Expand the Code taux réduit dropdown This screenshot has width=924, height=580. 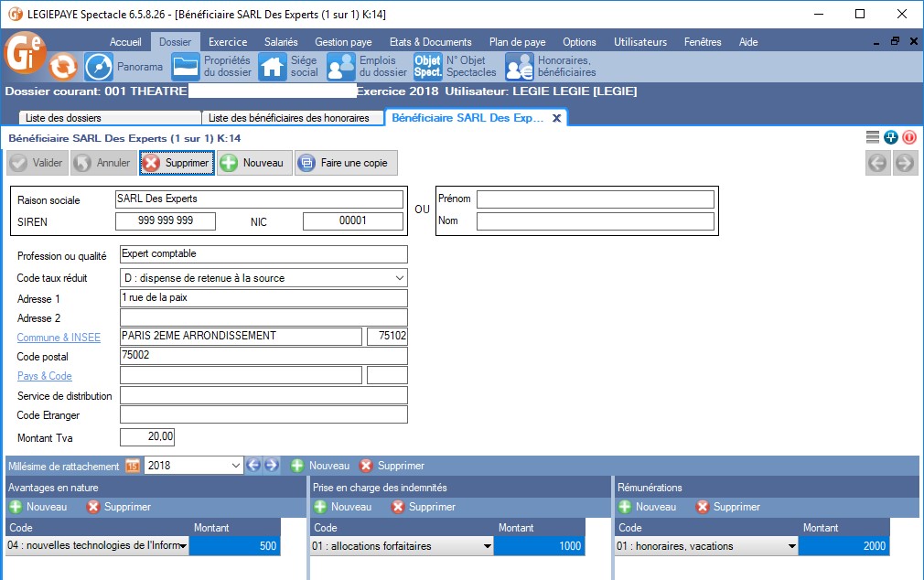click(399, 278)
